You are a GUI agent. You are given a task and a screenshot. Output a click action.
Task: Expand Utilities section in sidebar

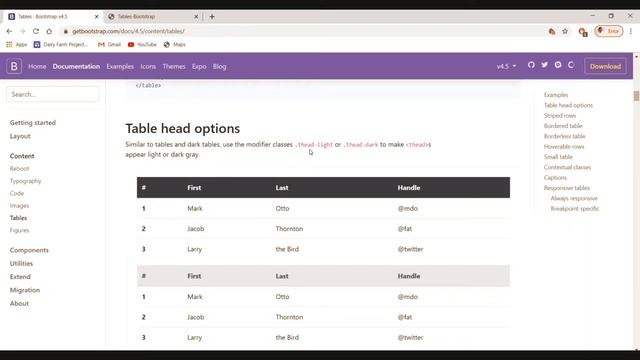click(21, 263)
